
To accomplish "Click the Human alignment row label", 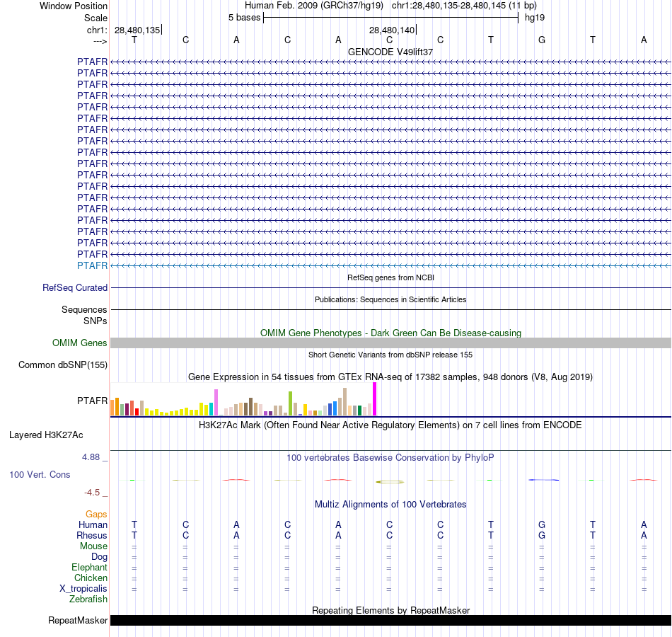I will click(x=93, y=524).
